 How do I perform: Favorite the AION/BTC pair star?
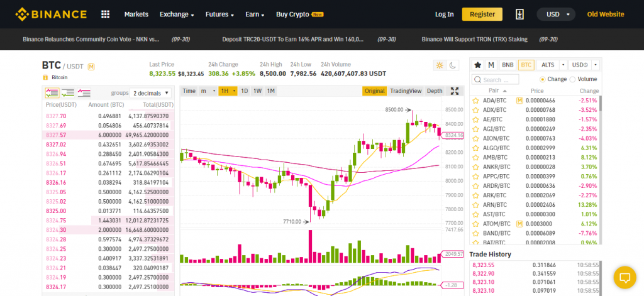coord(475,138)
